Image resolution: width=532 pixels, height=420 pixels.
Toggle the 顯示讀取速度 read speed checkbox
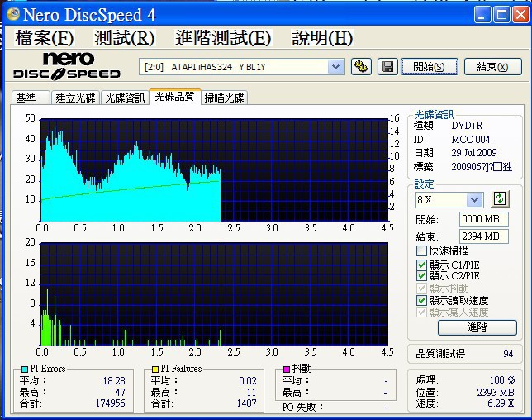point(421,300)
